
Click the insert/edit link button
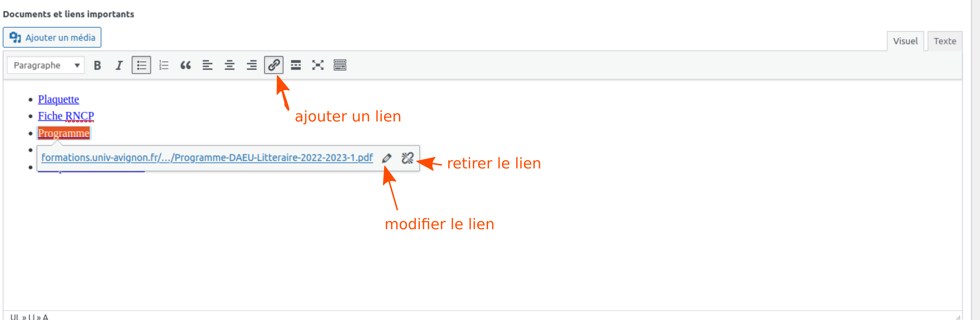point(273,65)
